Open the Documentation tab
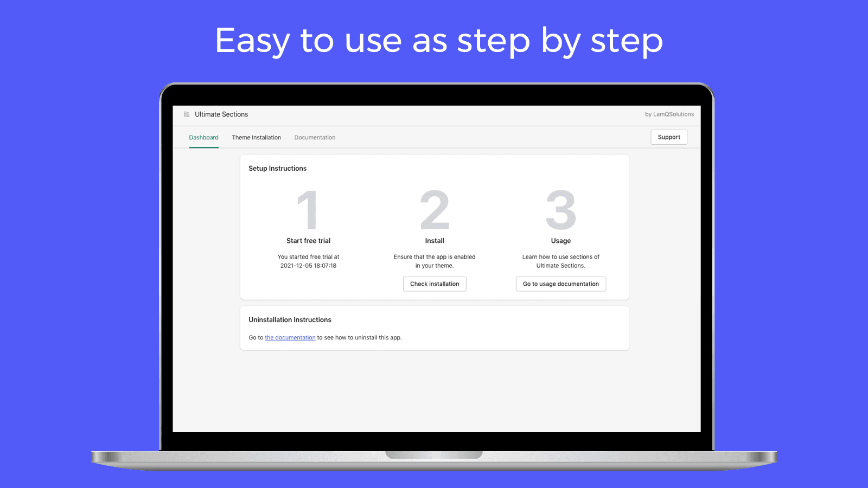Screen dimensions: 868x488 coord(315,137)
